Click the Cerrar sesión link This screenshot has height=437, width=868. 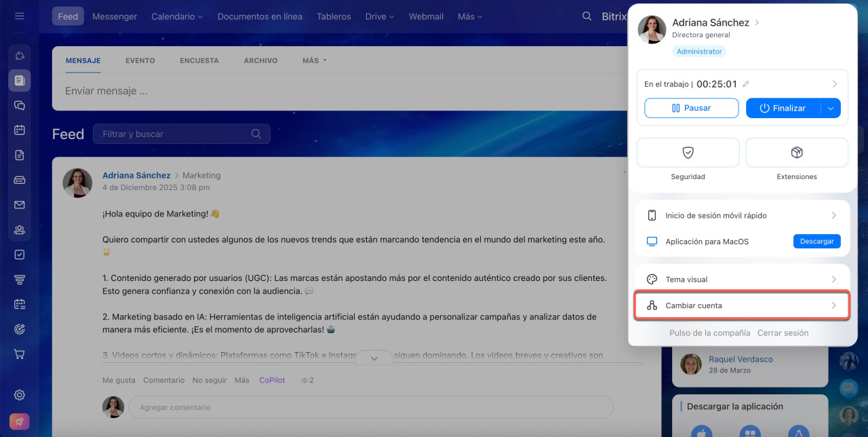783,333
